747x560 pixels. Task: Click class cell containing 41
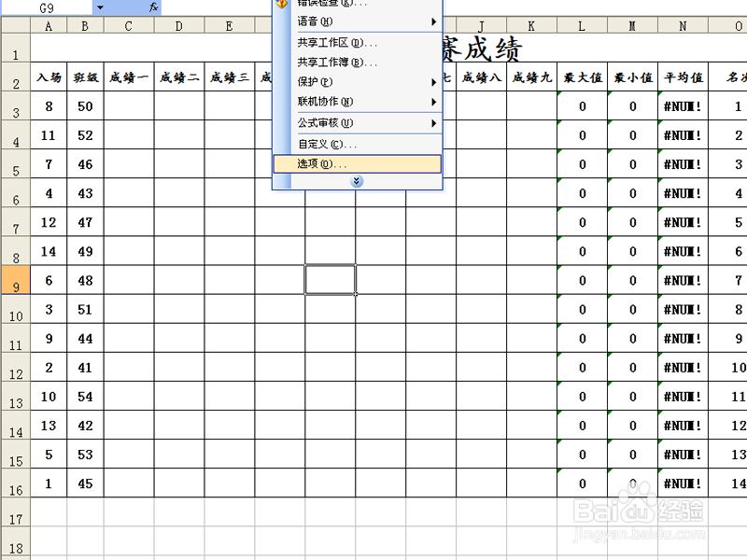point(85,367)
